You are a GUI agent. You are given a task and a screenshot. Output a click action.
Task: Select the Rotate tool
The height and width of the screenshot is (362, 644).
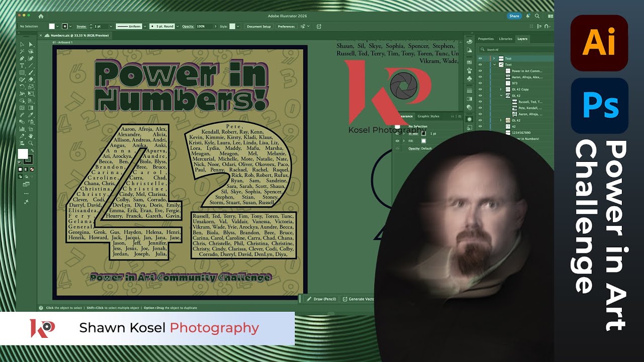(22, 86)
